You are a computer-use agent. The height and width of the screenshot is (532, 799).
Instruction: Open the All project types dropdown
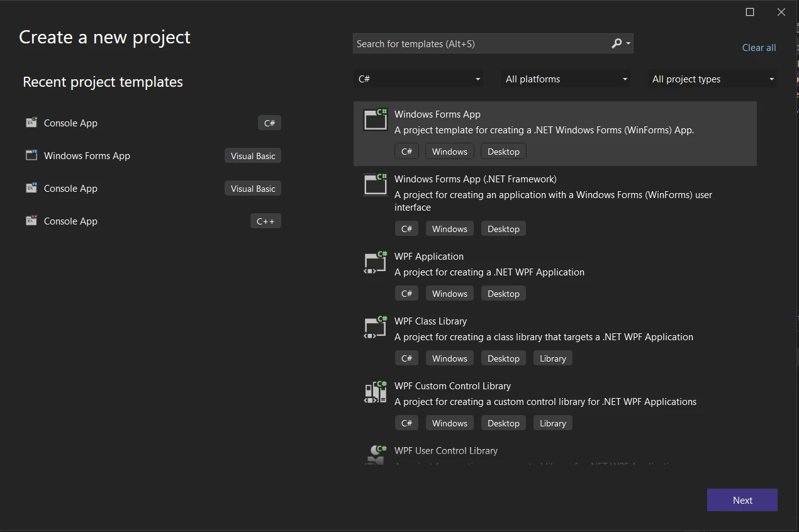713,79
